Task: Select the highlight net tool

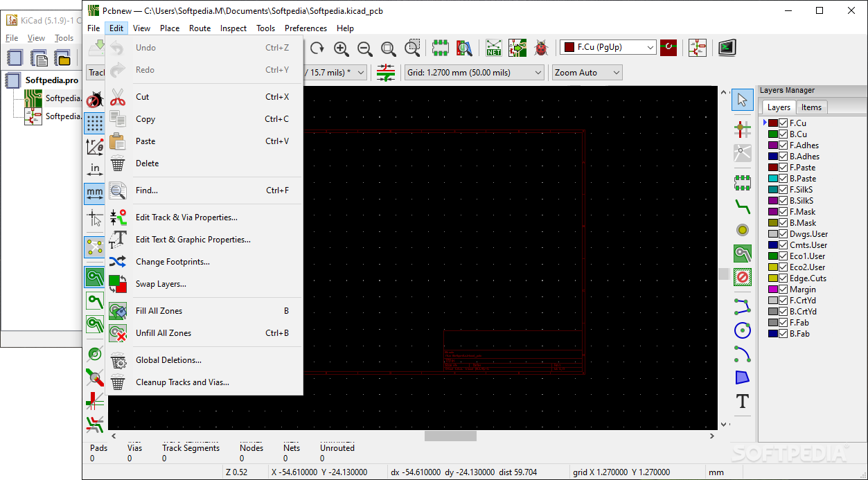Action: click(x=743, y=128)
